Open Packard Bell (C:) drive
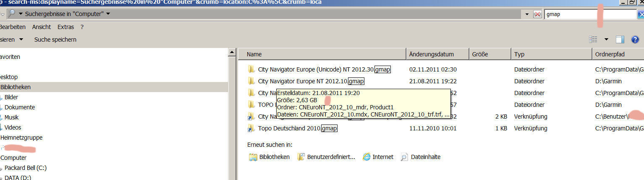Image resolution: width=644 pixels, height=180 pixels. click(26, 168)
